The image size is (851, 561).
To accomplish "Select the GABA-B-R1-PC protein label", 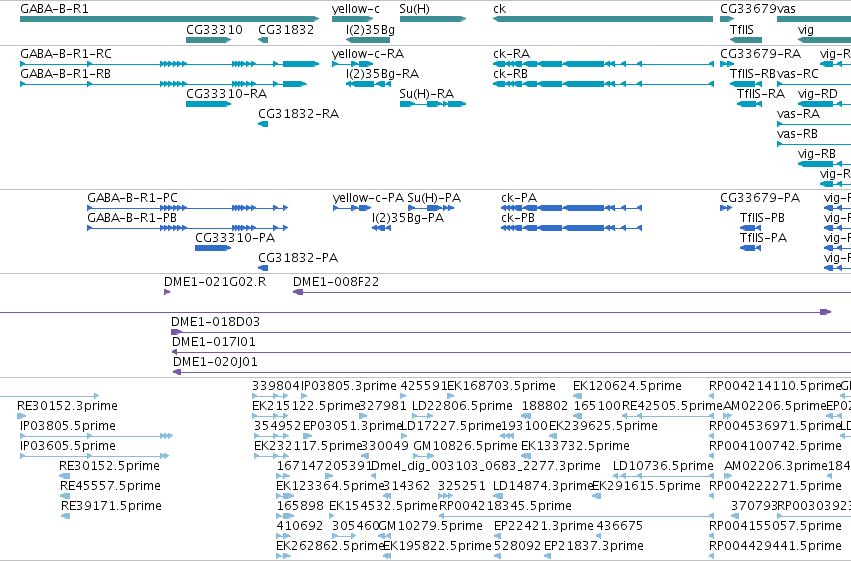I will 132,198.
